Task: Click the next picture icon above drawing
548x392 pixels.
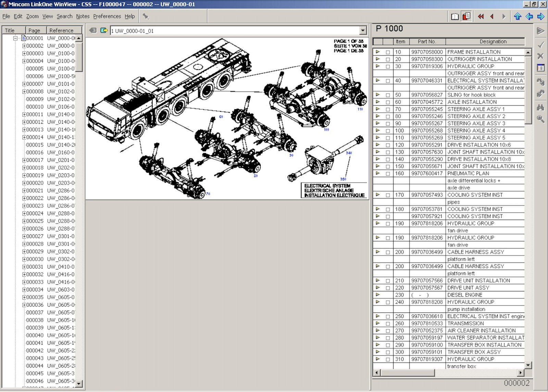Action: (x=104, y=30)
